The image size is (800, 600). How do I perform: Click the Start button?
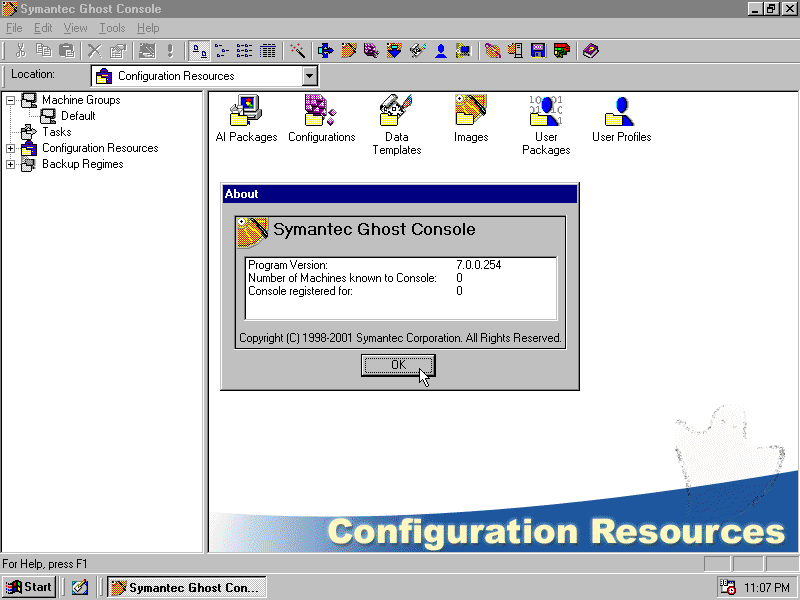29,587
